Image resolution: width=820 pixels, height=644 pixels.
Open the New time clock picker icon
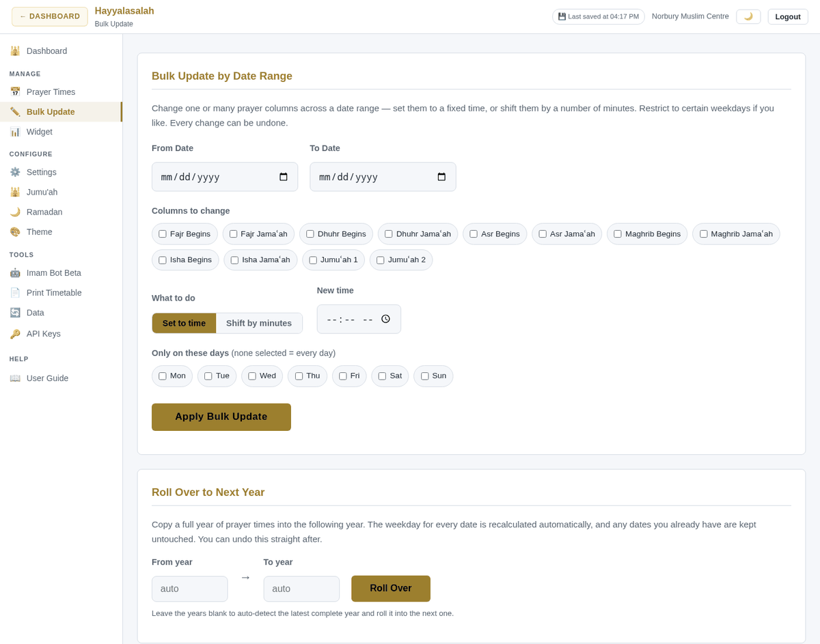[385, 319]
